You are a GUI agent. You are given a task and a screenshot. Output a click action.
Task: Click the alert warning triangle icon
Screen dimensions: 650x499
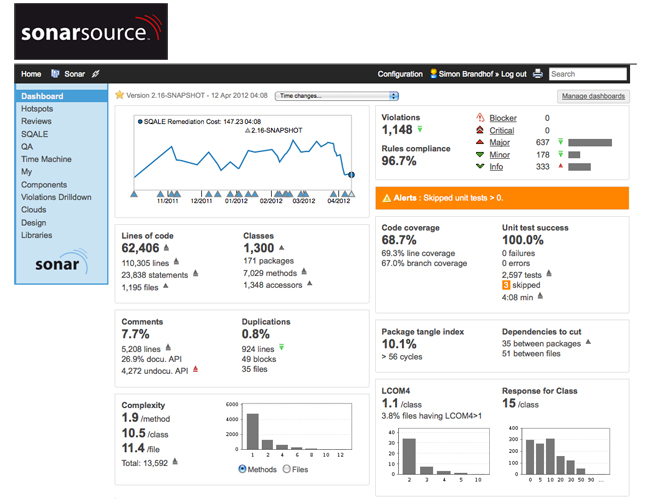[x=387, y=198]
